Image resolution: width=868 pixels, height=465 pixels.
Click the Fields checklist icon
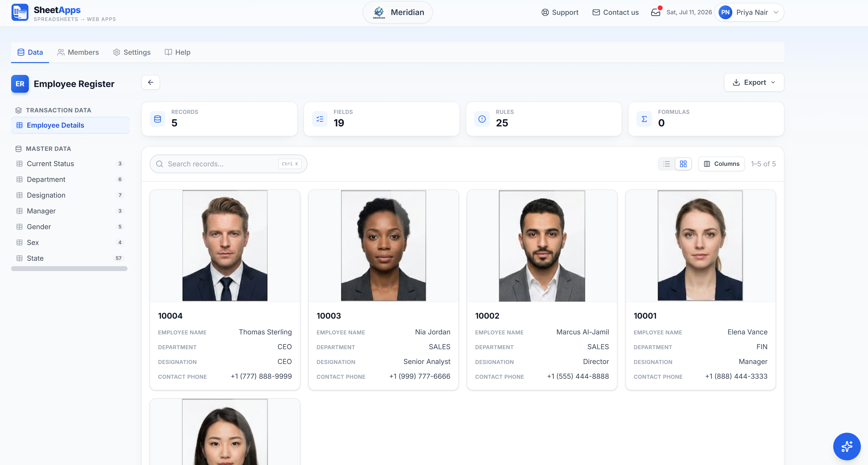[x=320, y=119]
